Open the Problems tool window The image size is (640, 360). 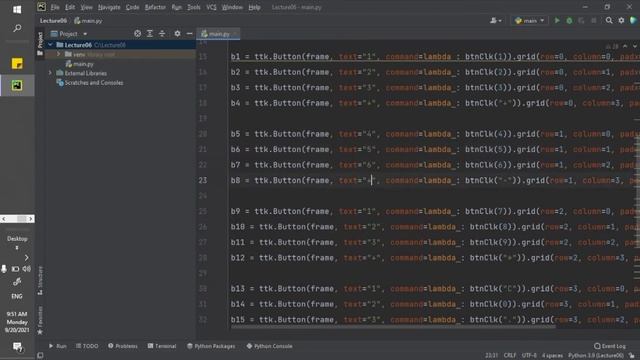point(123,346)
